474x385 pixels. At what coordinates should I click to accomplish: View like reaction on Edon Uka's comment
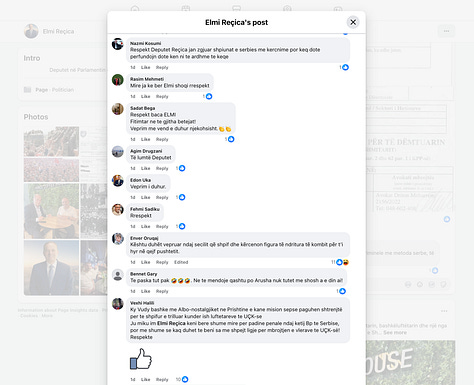click(181, 197)
